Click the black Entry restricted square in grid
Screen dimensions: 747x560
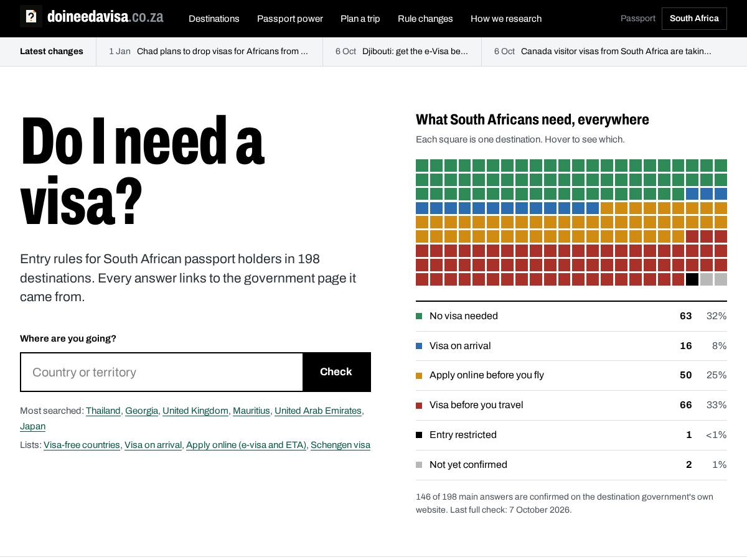tap(692, 279)
